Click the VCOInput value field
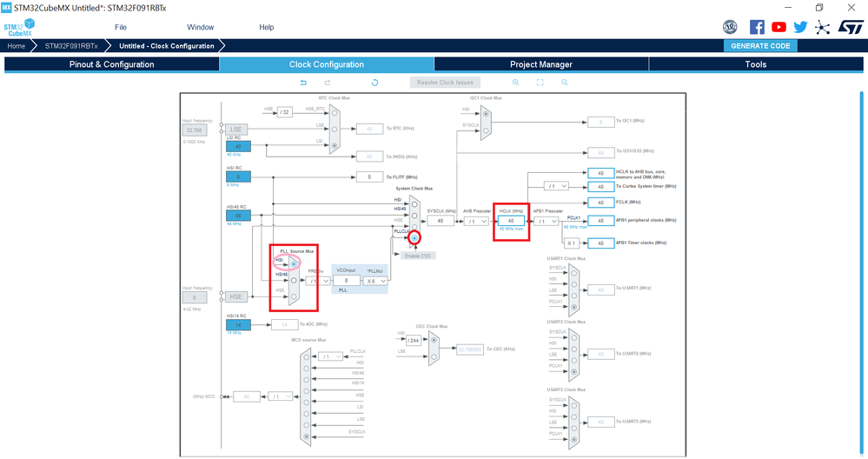 pos(347,281)
